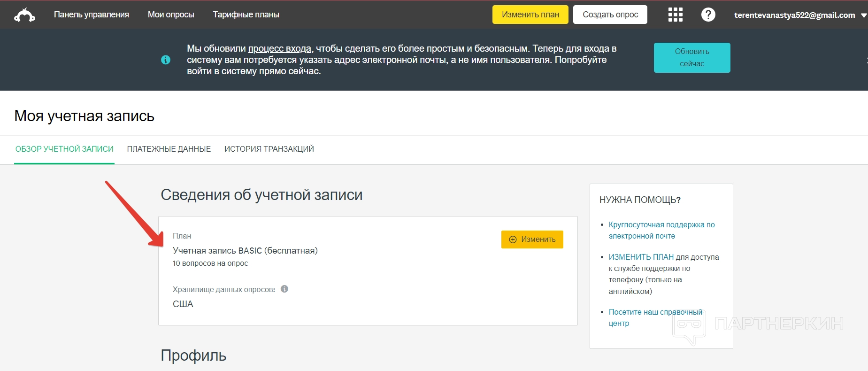This screenshot has width=868, height=371.
Task: Expand the account email dropdown arrow
Action: point(863,15)
